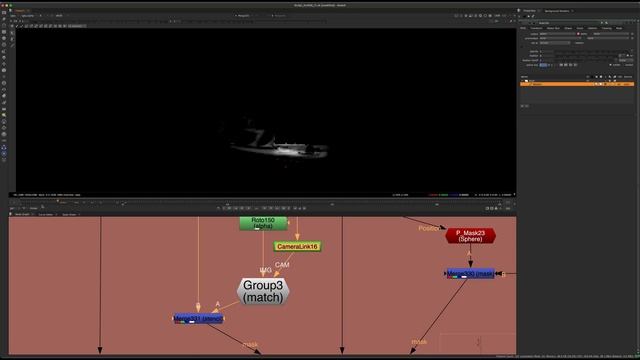Pick the Roto Bezier tool beside viewer
This screenshot has height=360, width=640.
coord(12,45)
